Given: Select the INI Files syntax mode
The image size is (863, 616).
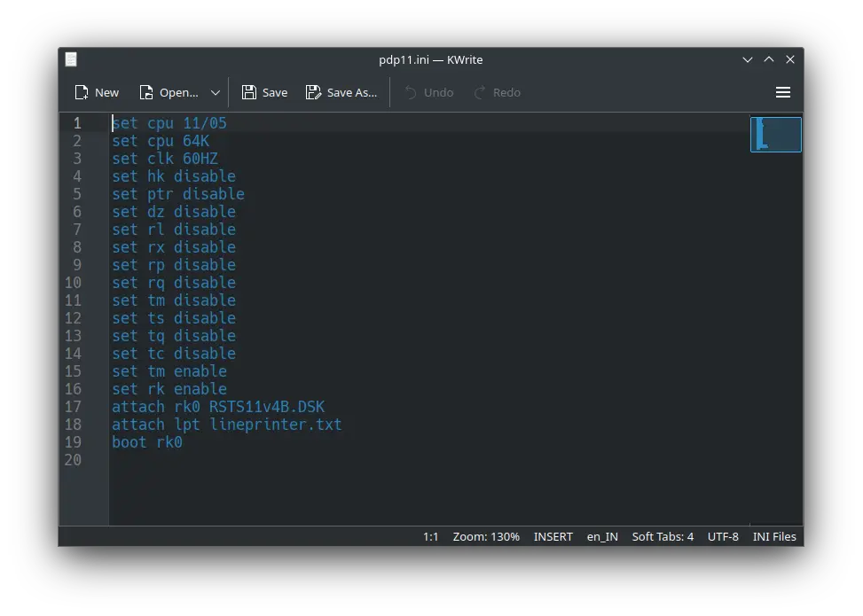Looking at the screenshot, I should [x=774, y=536].
